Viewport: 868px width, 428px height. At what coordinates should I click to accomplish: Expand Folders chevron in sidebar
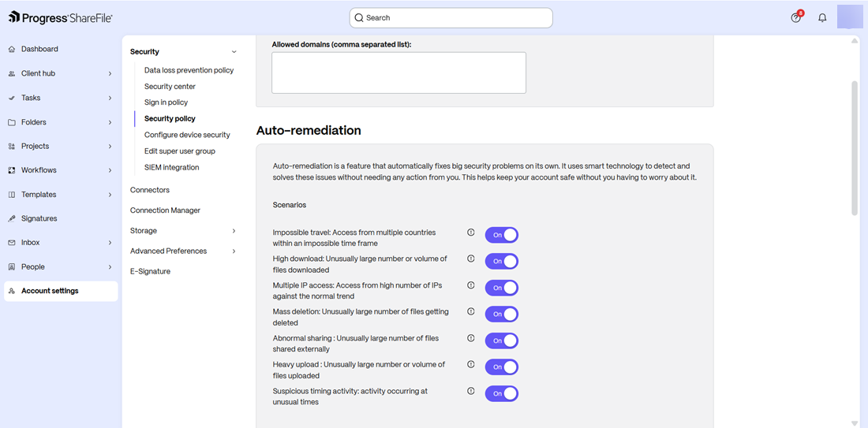pyautogui.click(x=110, y=122)
